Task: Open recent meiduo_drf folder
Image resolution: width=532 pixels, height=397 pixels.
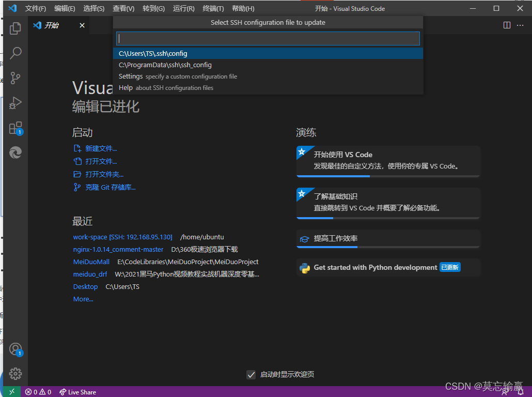Action: (x=90, y=274)
